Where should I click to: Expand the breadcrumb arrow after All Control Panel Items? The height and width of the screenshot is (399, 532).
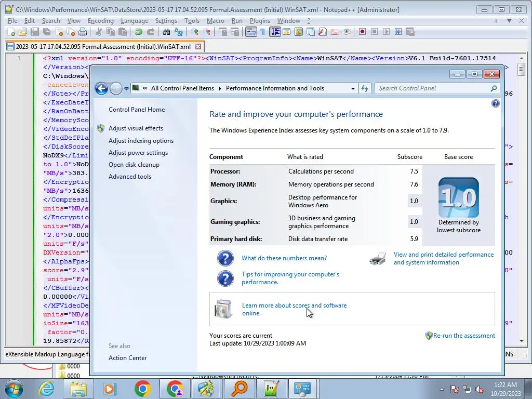point(220,88)
